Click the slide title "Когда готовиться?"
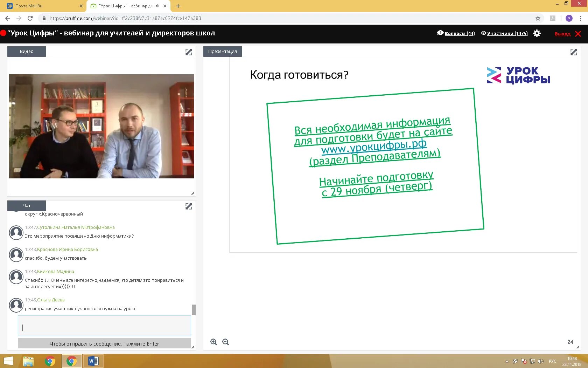The width and height of the screenshot is (588, 368). (299, 75)
